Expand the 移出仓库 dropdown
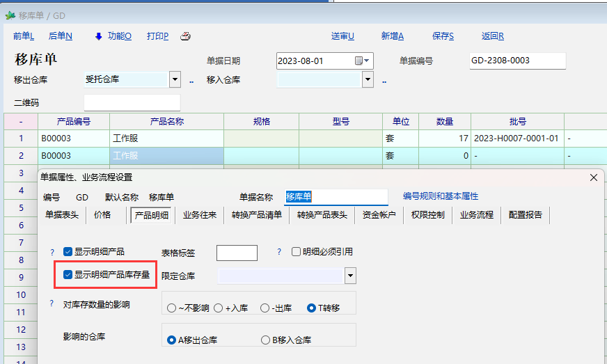607x364 pixels. pos(175,79)
